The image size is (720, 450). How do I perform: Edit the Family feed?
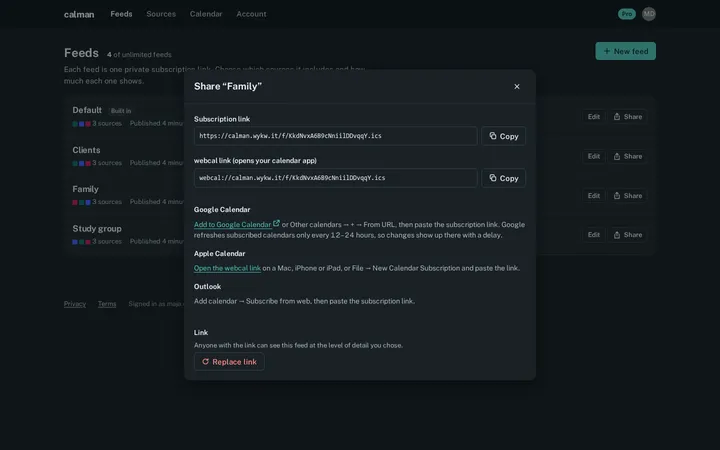click(594, 196)
